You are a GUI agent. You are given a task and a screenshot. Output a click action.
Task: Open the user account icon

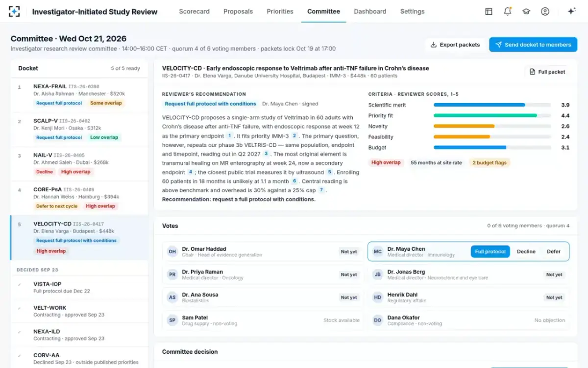pos(545,11)
